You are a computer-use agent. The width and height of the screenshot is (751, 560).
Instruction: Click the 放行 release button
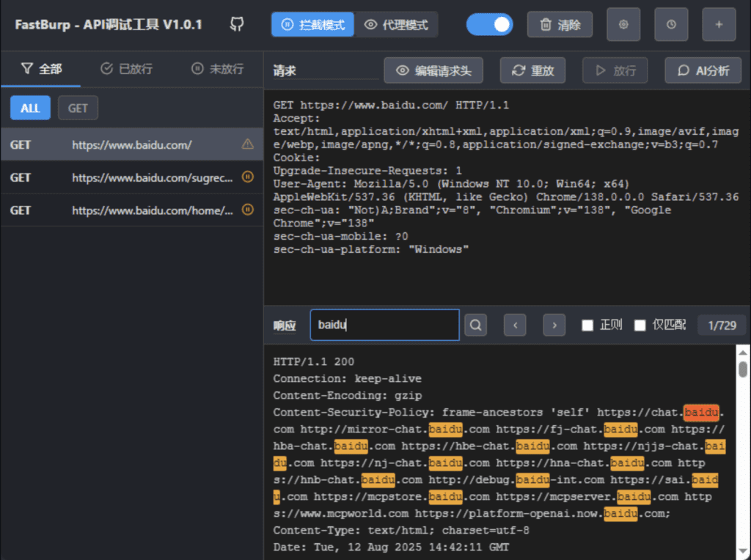[615, 71]
